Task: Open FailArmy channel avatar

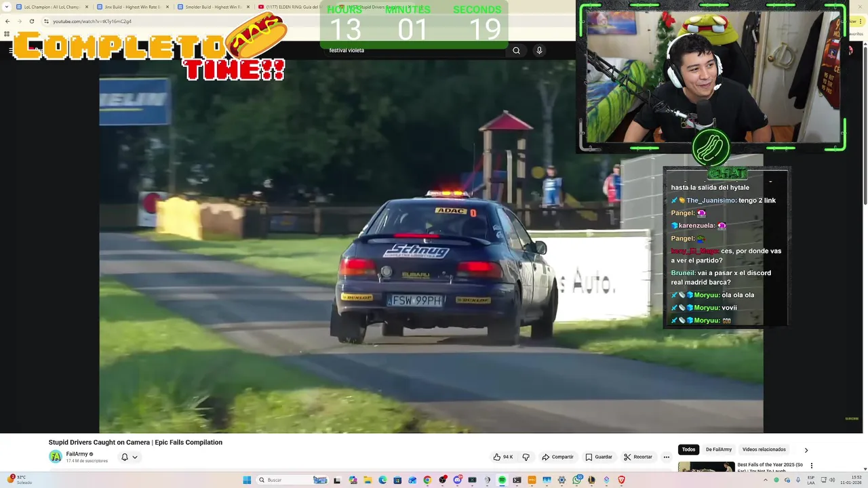Action: pyautogui.click(x=56, y=457)
